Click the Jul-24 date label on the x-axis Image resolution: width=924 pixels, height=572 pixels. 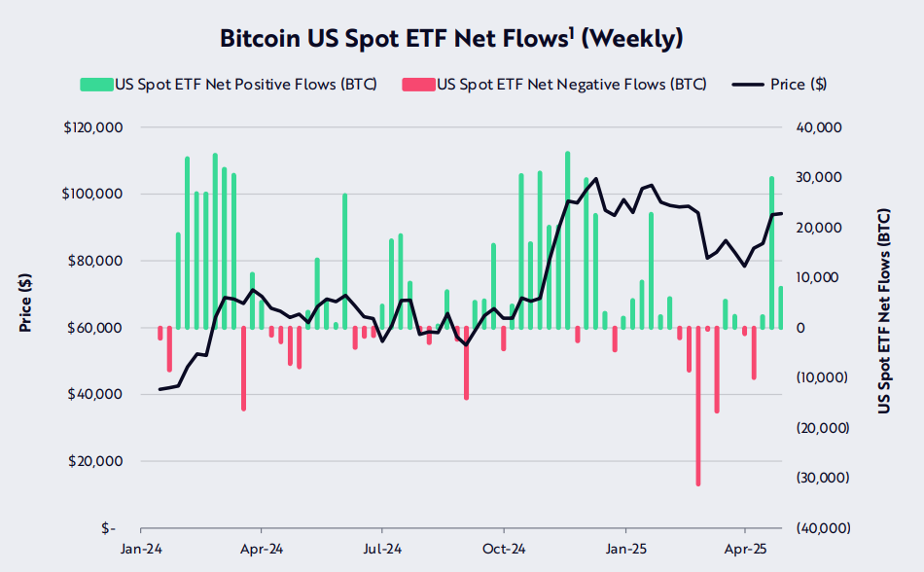(x=382, y=549)
